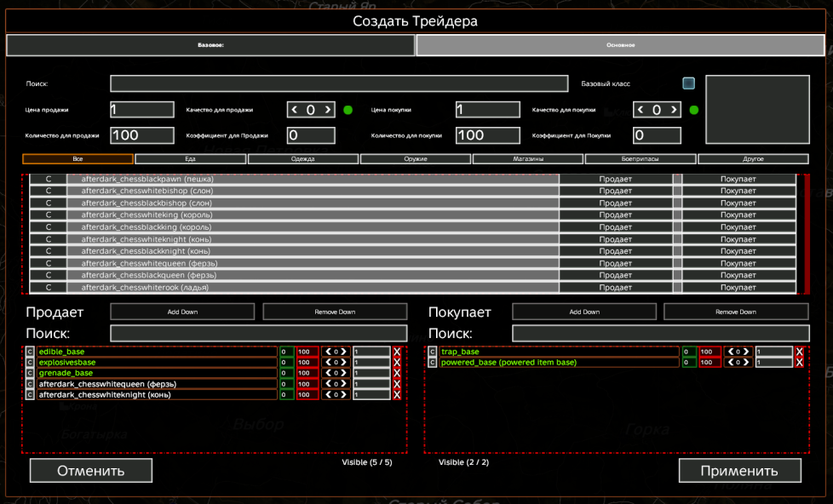Image resolution: width=833 pixels, height=504 pixels.
Task: Click X icon next to powered_base
Action: 799,363
